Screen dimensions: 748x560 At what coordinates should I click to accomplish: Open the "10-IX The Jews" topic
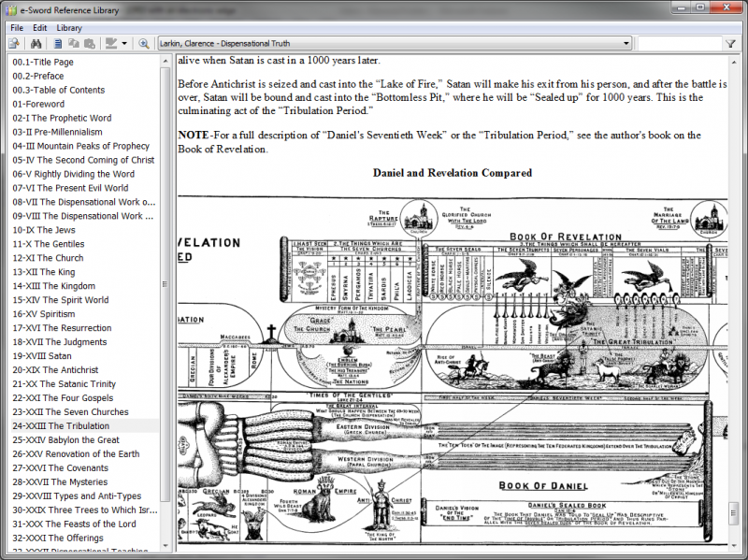pos(44,230)
